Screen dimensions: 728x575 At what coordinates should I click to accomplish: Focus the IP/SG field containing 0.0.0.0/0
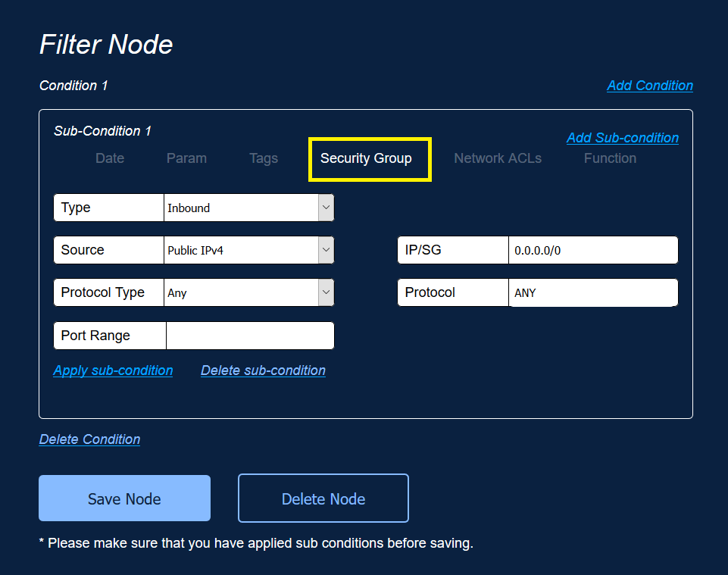[593, 250]
